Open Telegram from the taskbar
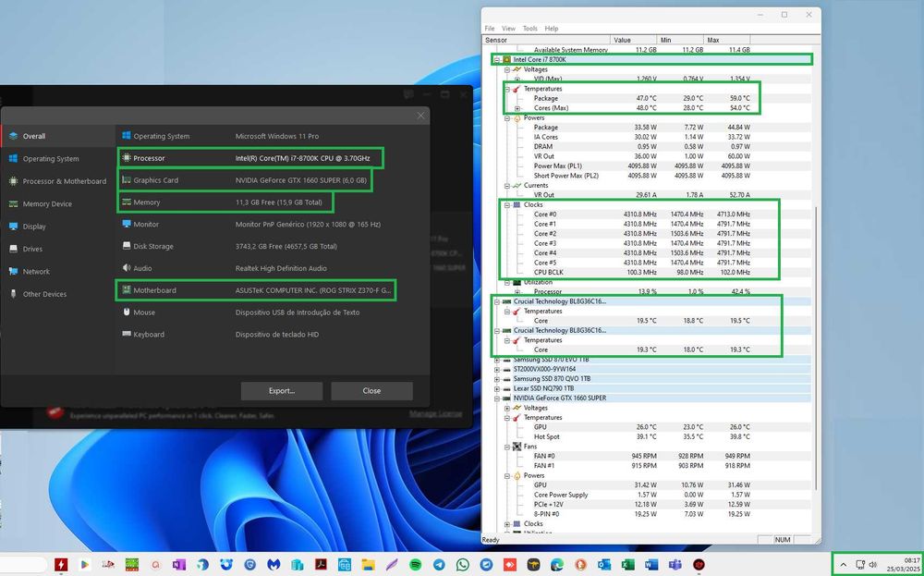The width and height of the screenshot is (924, 576). coord(438,565)
